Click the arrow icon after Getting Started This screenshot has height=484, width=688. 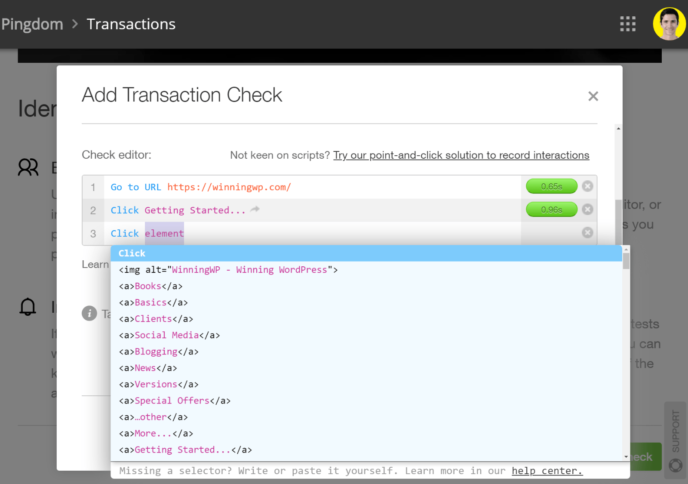tap(255, 210)
